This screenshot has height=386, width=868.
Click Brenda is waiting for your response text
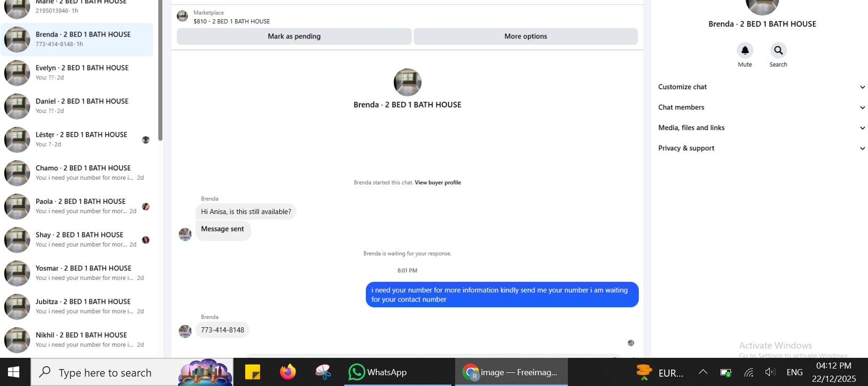(x=407, y=254)
